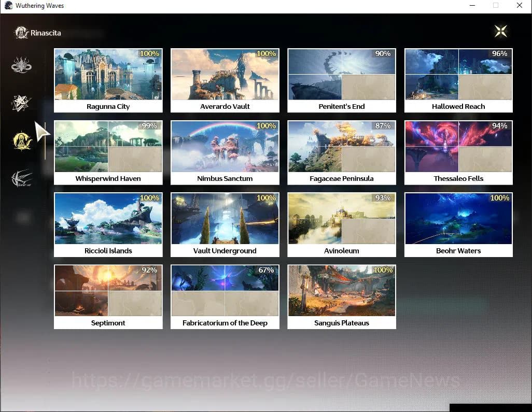The image size is (532, 412).
Task: Open the Averardo Vault area card
Action: [225, 80]
